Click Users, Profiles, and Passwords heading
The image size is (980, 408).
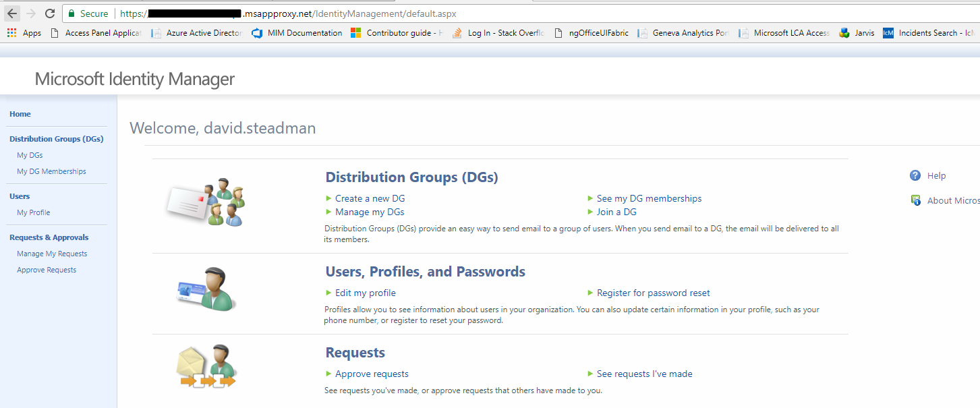(426, 272)
